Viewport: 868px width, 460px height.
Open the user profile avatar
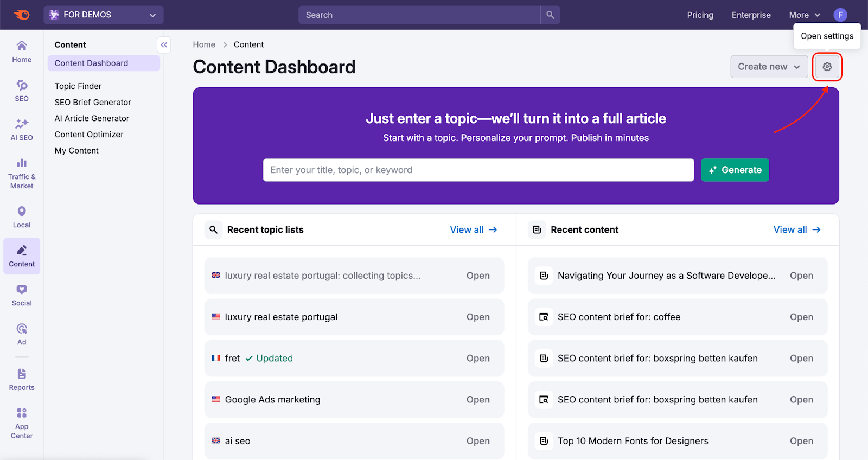tap(840, 15)
